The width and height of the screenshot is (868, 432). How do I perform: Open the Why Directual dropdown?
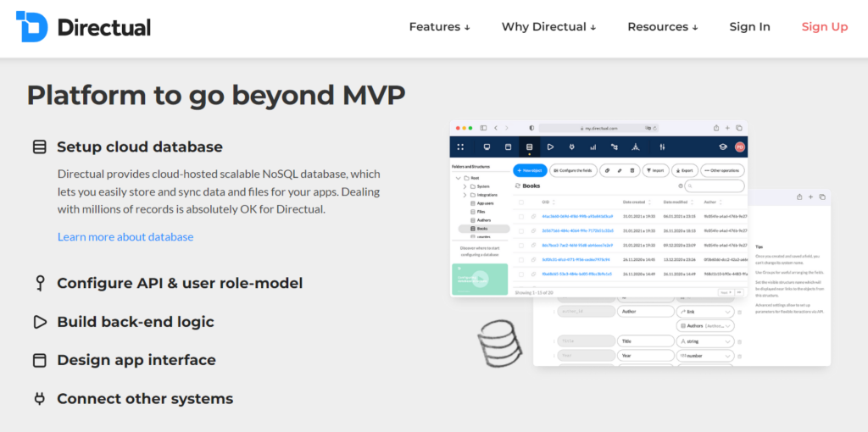pyautogui.click(x=548, y=26)
